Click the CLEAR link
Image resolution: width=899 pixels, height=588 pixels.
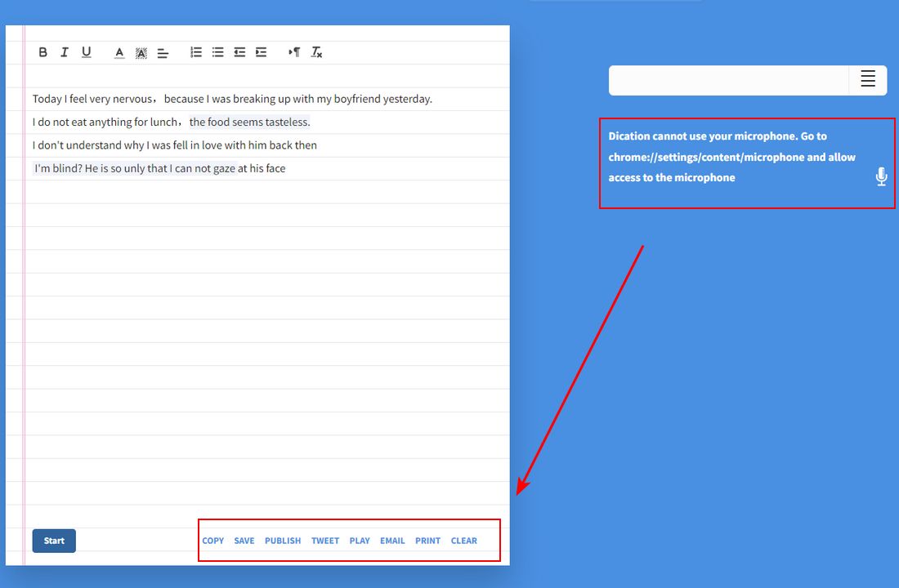tap(464, 541)
